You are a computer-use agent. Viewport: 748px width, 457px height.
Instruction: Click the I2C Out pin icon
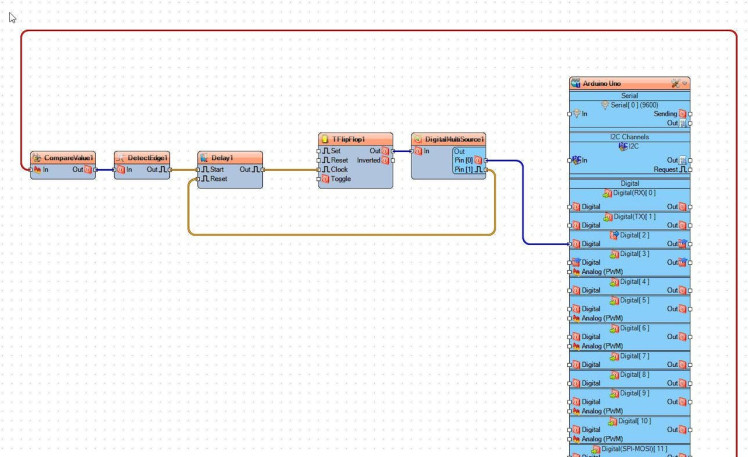[x=683, y=160]
